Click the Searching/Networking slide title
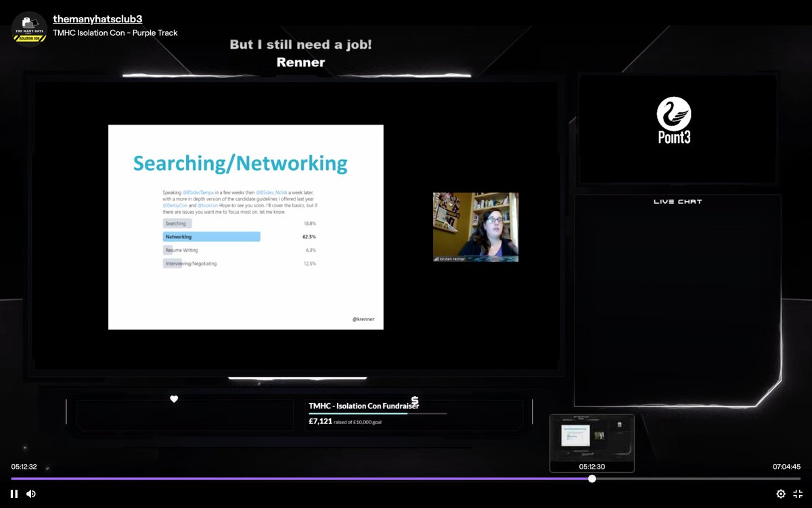812x508 pixels. coord(240,163)
